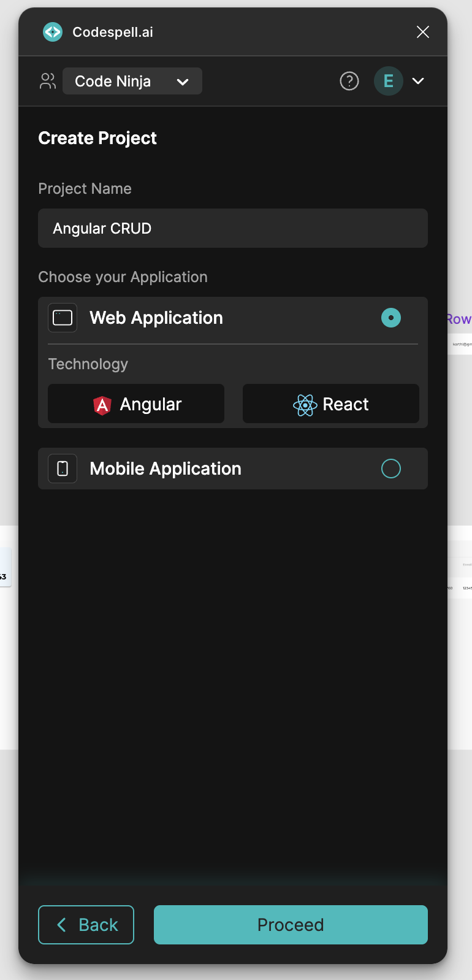Select the Web Application radio button

pos(391,318)
